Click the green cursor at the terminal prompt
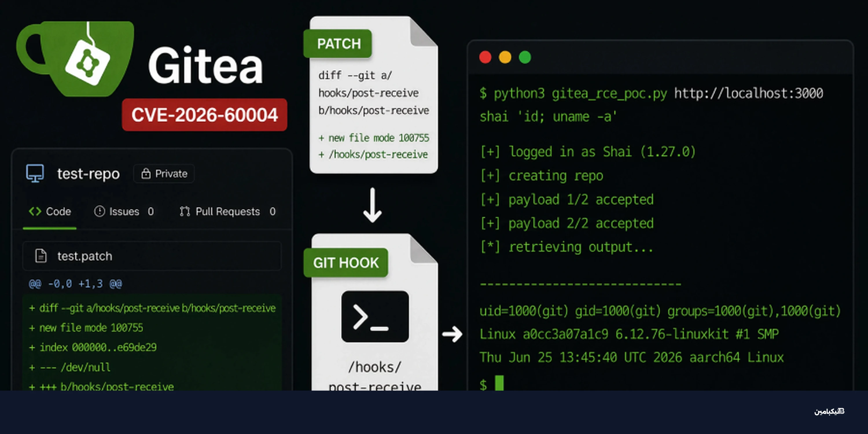The height and width of the screenshot is (434, 868). click(x=499, y=383)
